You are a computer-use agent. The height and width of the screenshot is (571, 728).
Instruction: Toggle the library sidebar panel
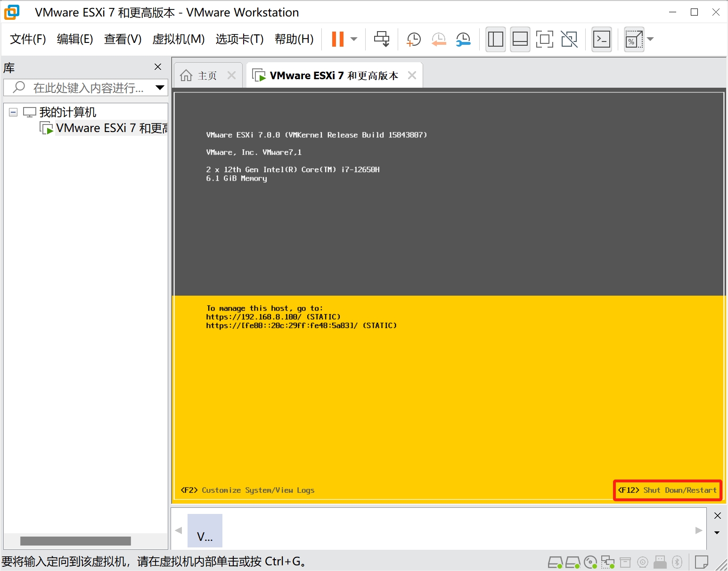pyautogui.click(x=495, y=39)
